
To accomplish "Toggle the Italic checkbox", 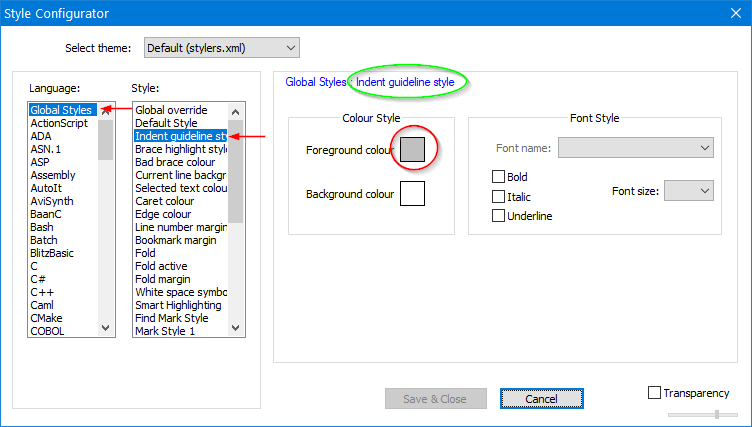I will tap(499, 197).
